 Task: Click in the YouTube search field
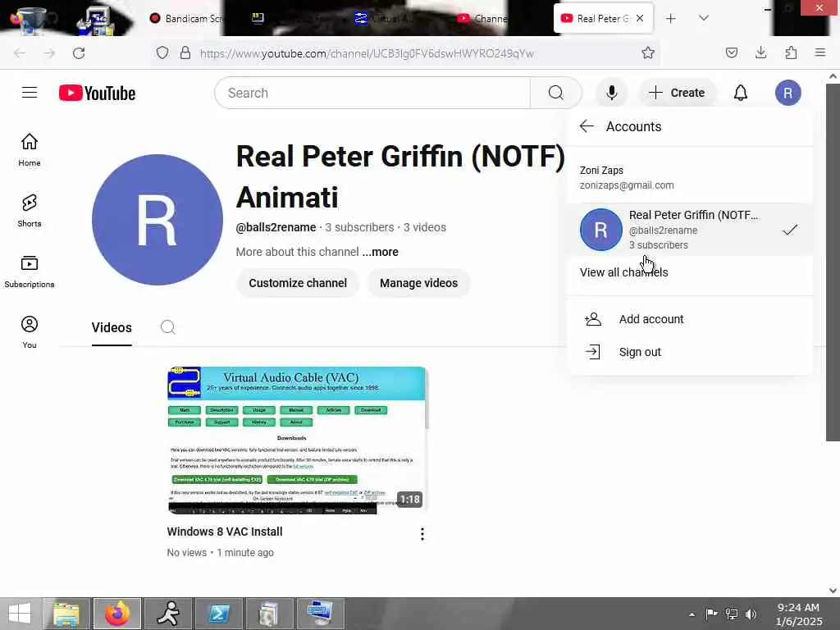click(x=373, y=93)
